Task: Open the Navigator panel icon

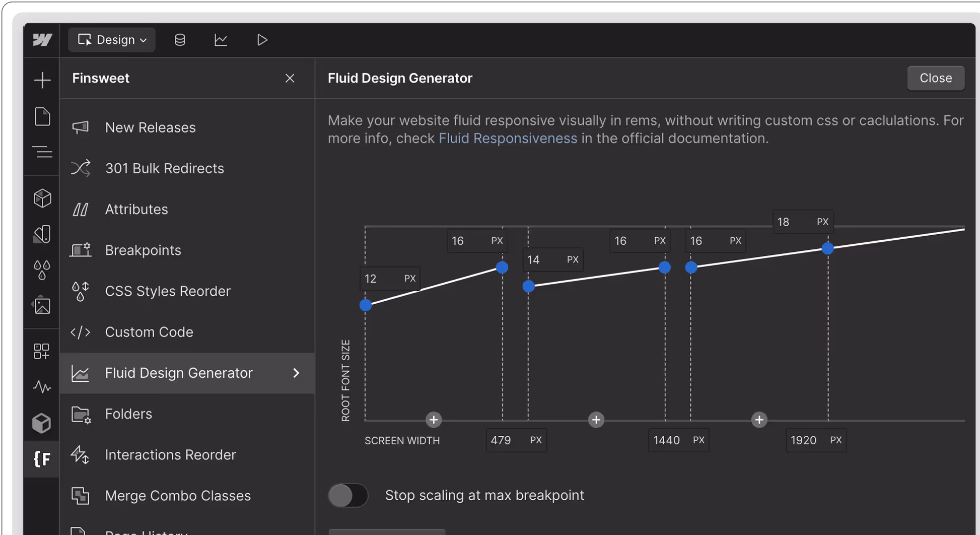Action: [x=42, y=152]
